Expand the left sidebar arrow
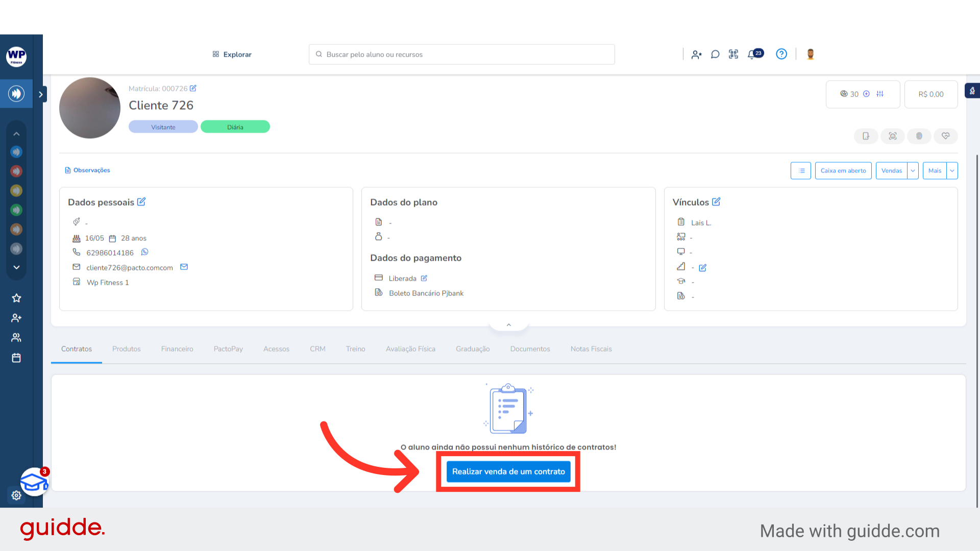This screenshot has width=980, height=551. point(41,94)
